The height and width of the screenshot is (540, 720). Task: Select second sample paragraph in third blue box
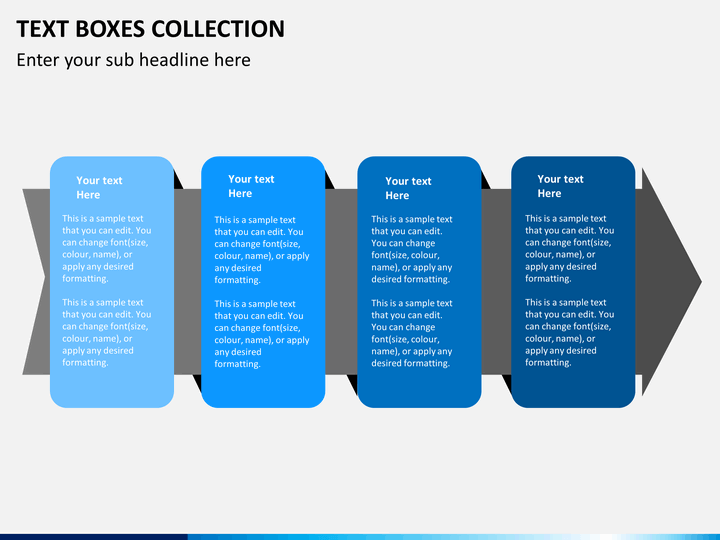click(x=412, y=333)
